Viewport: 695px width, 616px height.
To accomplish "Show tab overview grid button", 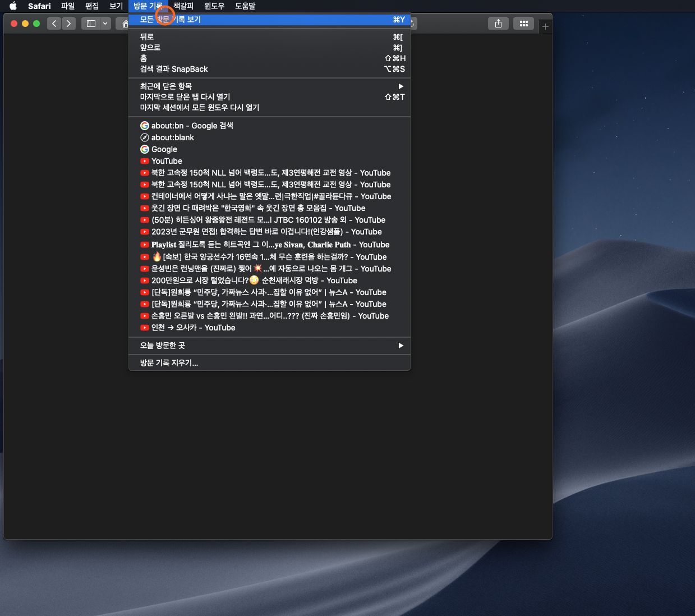I will [524, 24].
